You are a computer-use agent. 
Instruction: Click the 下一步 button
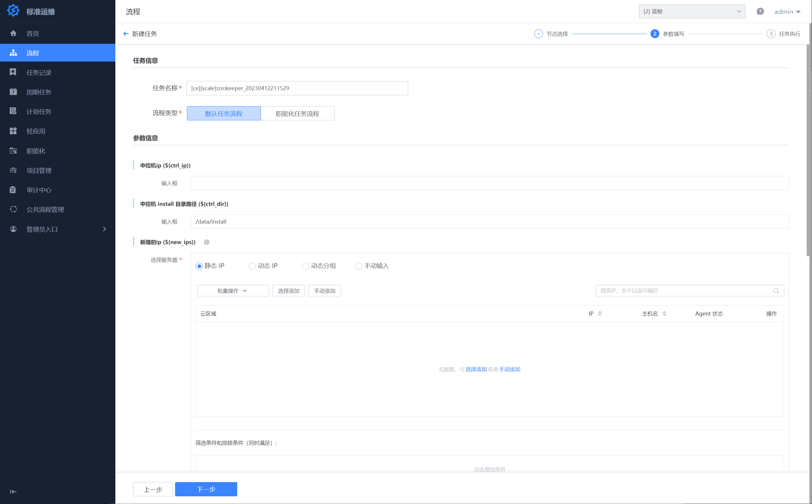point(206,489)
